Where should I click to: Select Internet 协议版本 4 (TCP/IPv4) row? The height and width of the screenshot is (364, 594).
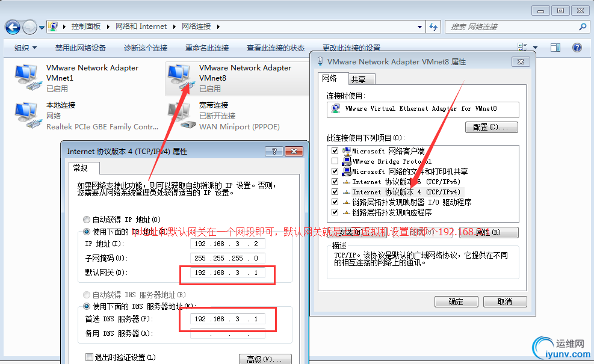click(x=404, y=192)
